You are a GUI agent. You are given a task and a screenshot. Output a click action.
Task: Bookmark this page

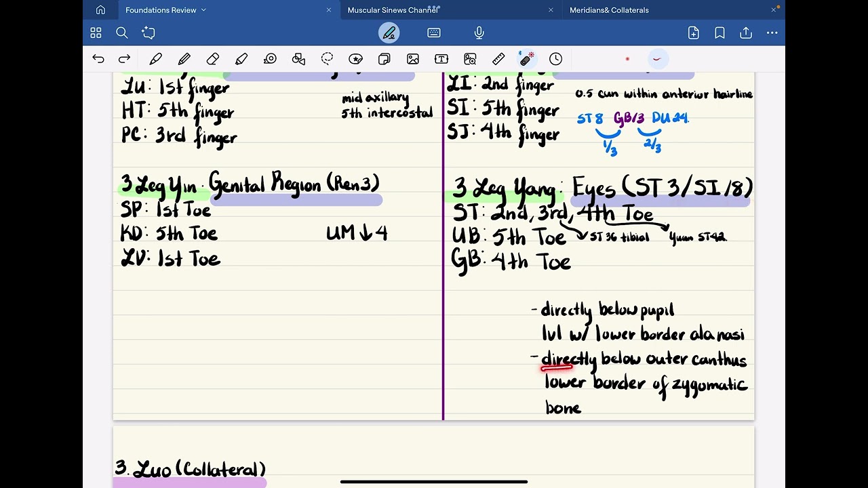pos(719,33)
